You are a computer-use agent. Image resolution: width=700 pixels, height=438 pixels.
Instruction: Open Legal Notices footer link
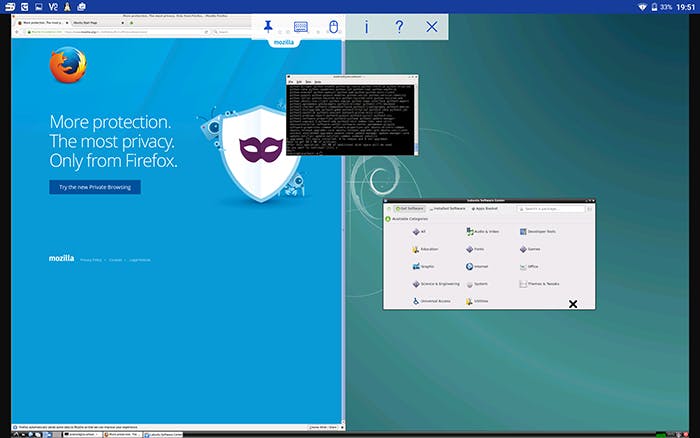click(140, 260)
